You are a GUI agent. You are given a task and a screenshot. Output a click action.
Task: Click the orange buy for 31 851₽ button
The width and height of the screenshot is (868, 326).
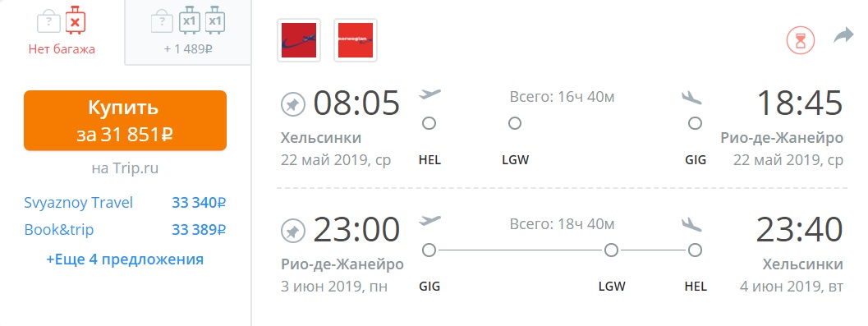click(x=125, y=120)
